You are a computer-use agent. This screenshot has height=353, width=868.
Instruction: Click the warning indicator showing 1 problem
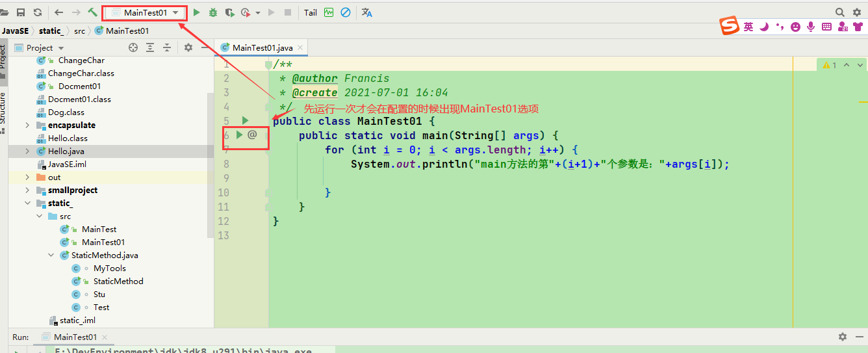click(x=830, y=65)
